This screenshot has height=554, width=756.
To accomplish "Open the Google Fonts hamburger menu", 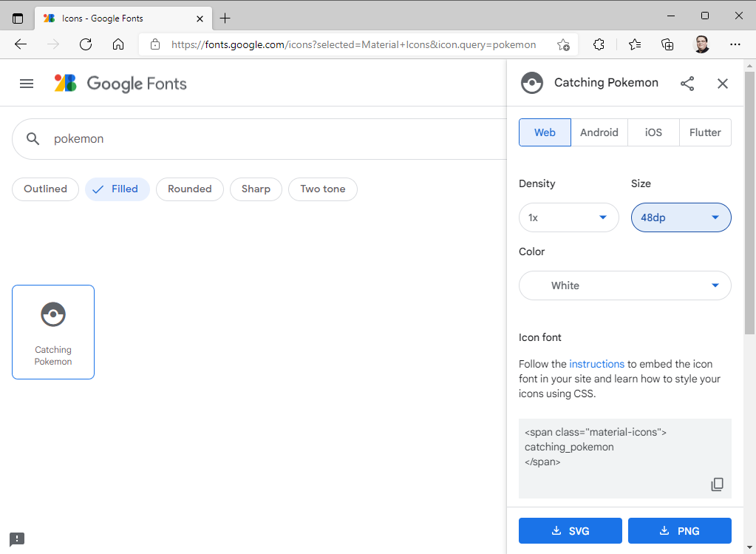I will tap(27, 84).
